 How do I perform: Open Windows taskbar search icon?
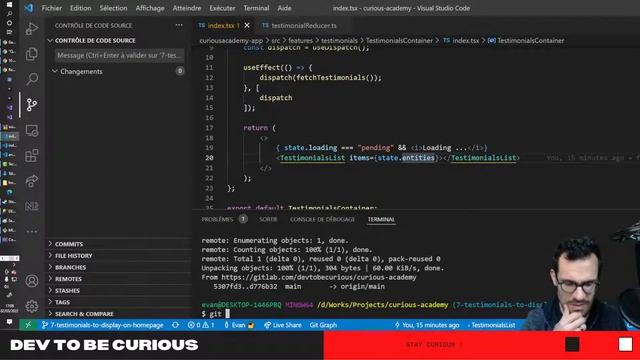9,13
